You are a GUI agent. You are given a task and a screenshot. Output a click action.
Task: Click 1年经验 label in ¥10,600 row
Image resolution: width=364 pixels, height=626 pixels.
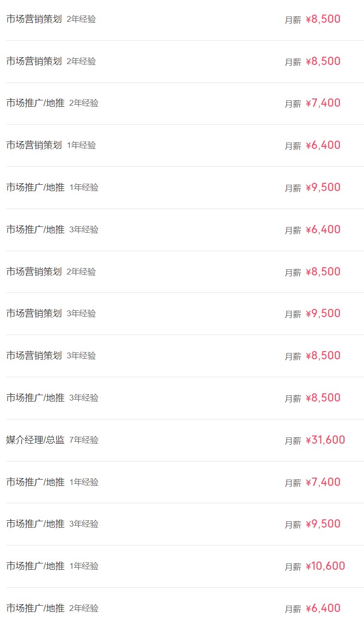(x=84, y=566)
